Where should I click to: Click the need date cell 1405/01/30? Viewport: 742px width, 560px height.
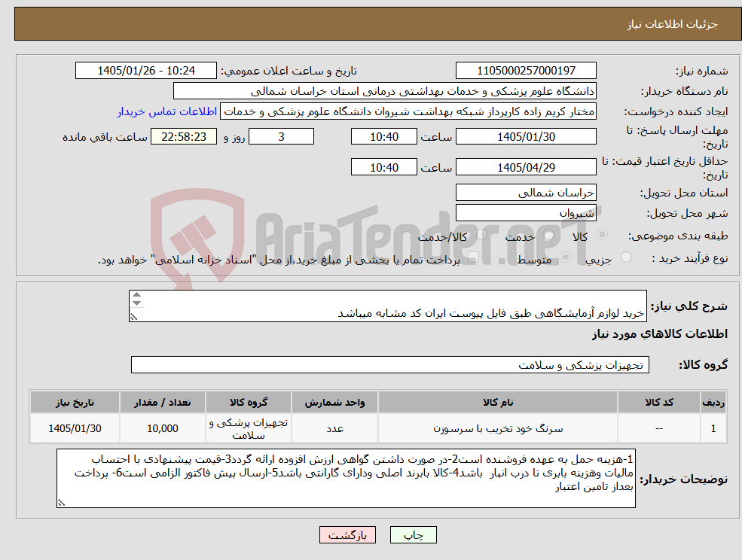[x=75, y=428]
